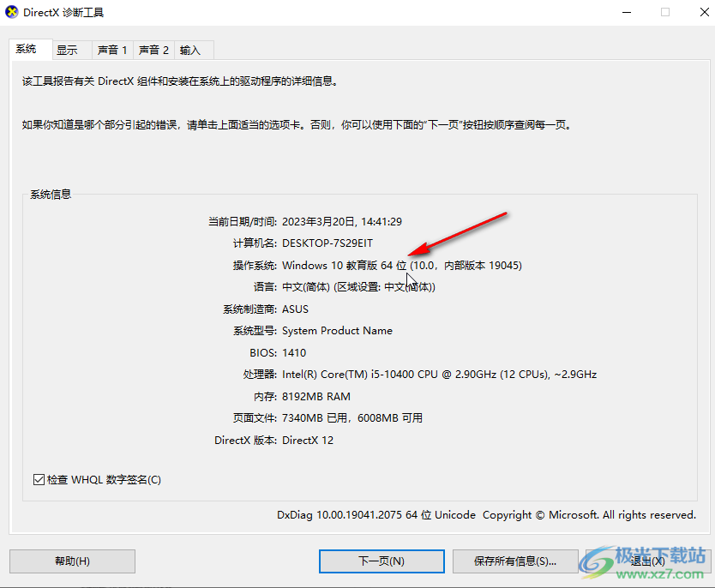Screen dimensions: 715x588
Task: Close the DirectX diagnostic window
Action: coord(704,12)
